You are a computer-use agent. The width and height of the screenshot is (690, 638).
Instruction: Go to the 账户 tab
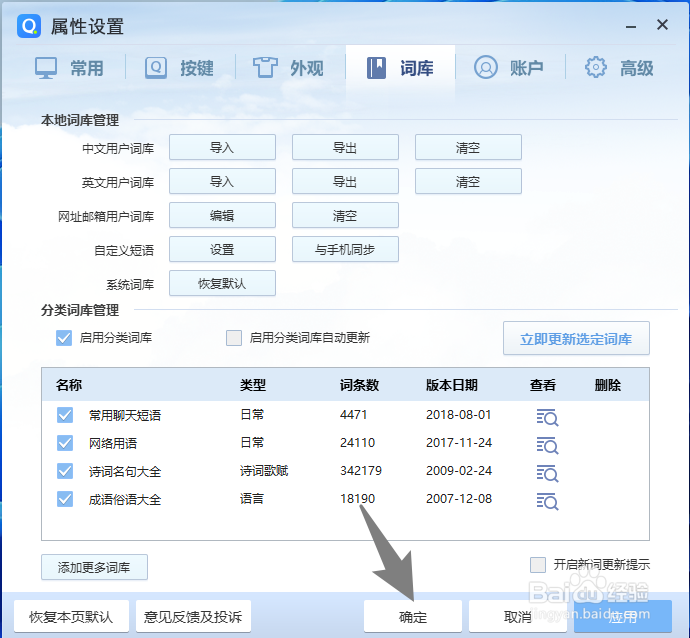click(x=510, y=68)
